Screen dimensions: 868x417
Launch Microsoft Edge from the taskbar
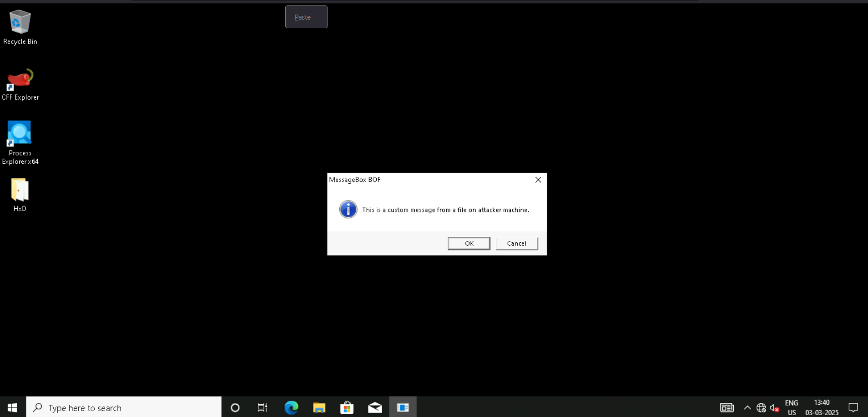[291, 407]
